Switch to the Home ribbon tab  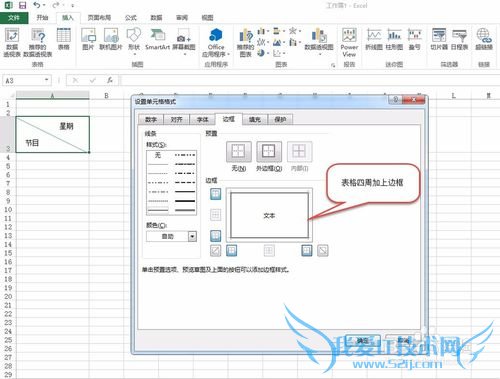(x=42, y=17)
